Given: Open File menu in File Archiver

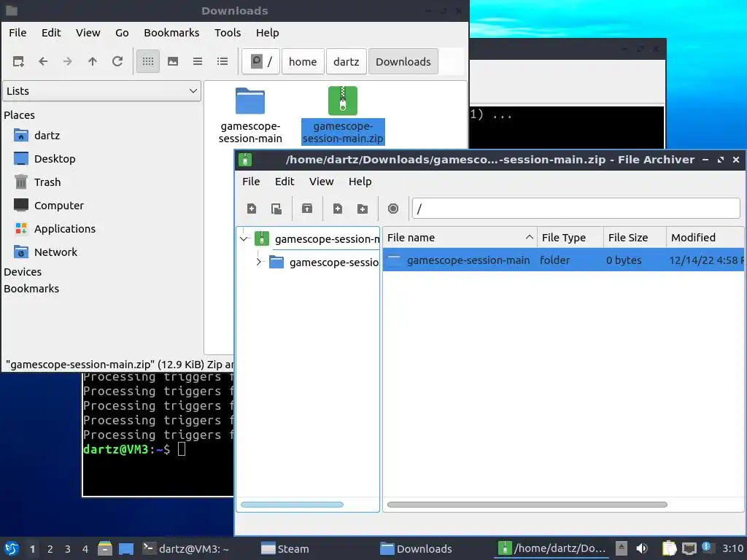Looking at the screenshot, I should pos(251,182).
